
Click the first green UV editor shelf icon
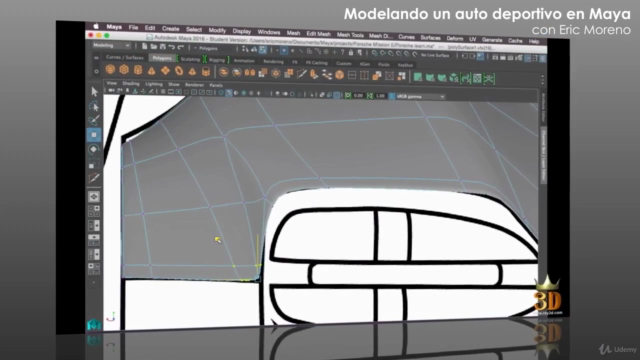click(418, 77)
